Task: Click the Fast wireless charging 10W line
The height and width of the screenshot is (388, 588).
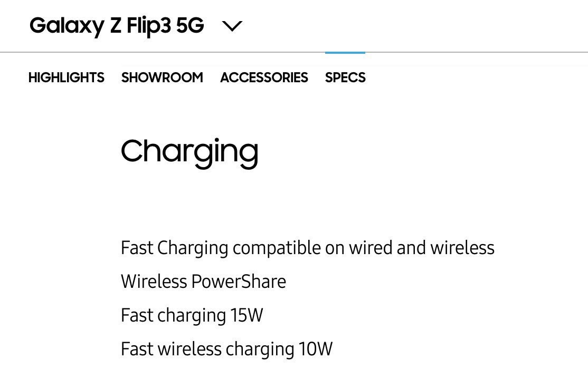Action: coord(226,349)
